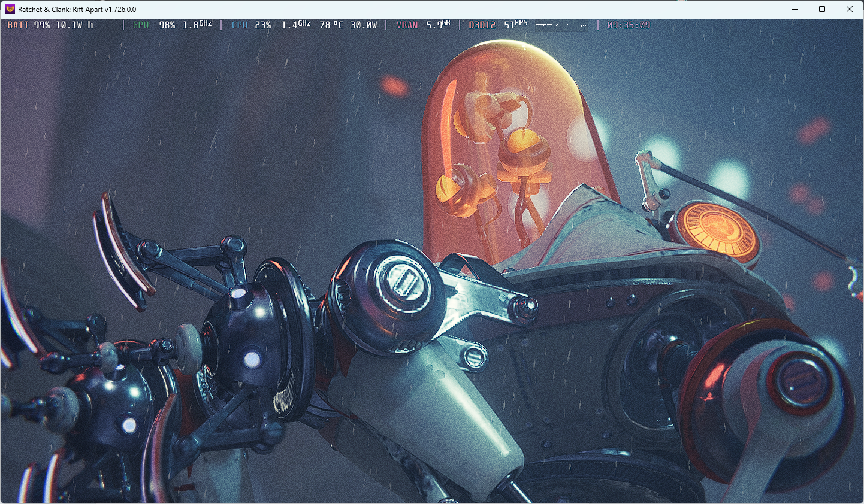Click the 09:35:09 clock in overlay
This screenshot has height=504, width=864.
click(629, 25)
